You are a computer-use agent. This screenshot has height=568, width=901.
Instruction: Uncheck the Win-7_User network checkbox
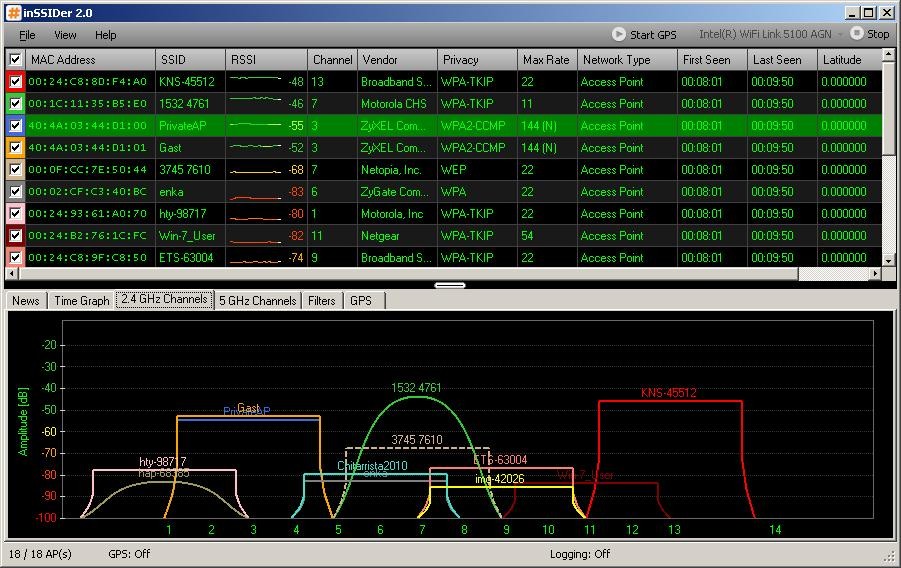(x=15, y=236)
